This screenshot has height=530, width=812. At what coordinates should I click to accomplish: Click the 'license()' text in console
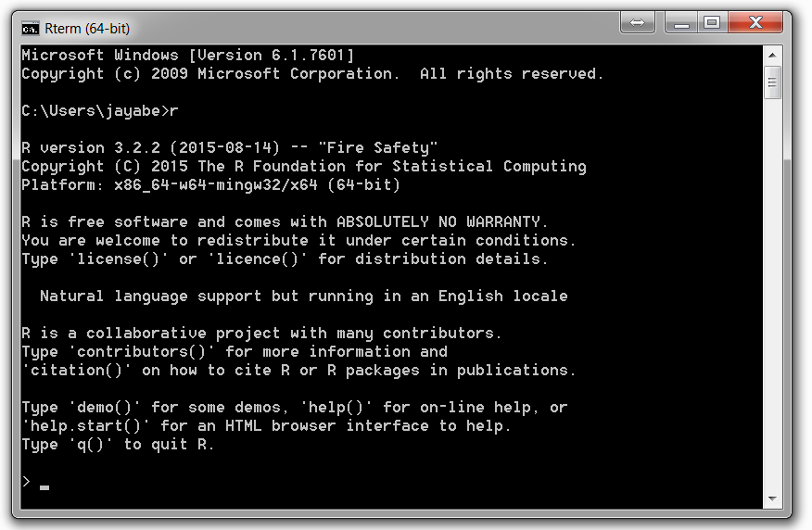[x=118, y=259]
